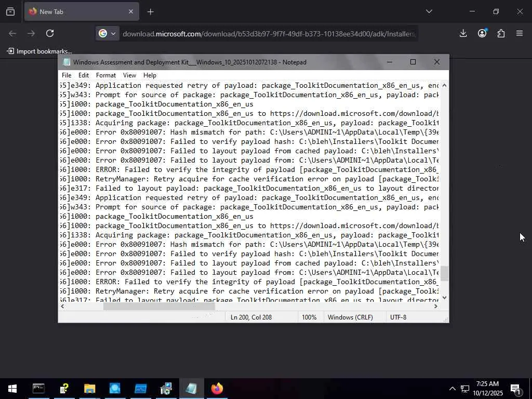532x399 pixels.
Task: Open Action Center notifications icon
Action: point(516,389)
